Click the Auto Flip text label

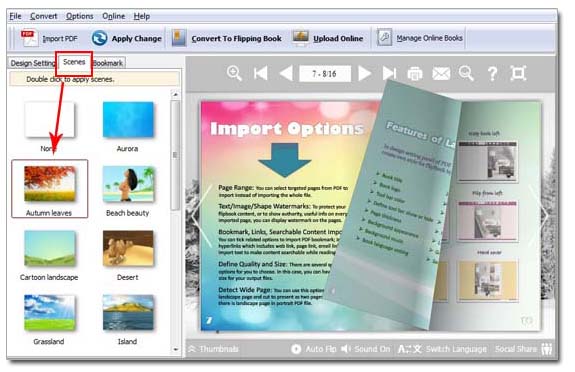click(x=321, y=349)
